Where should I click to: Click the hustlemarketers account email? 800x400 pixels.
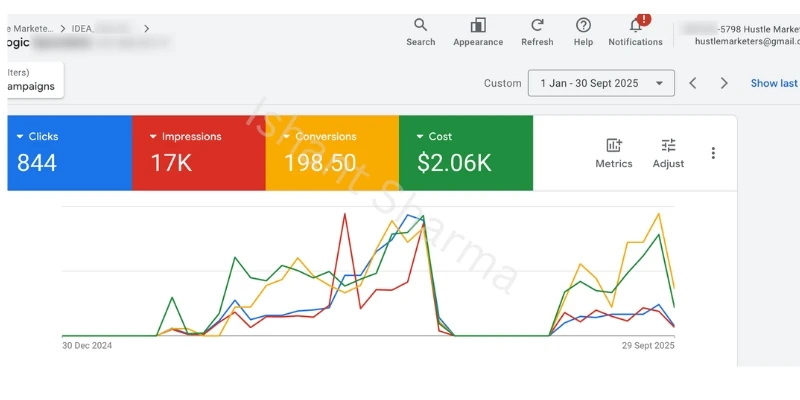(746, 41)
